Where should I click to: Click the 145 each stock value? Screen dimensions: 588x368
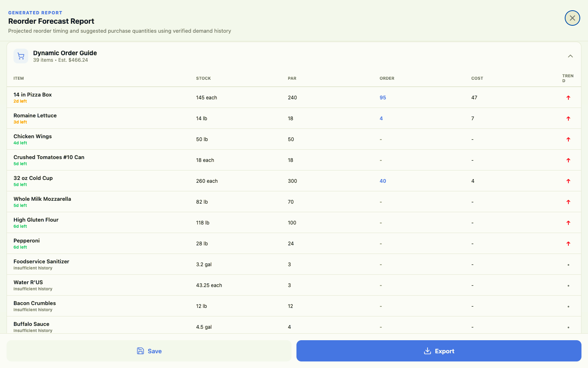tap(206, 98)
